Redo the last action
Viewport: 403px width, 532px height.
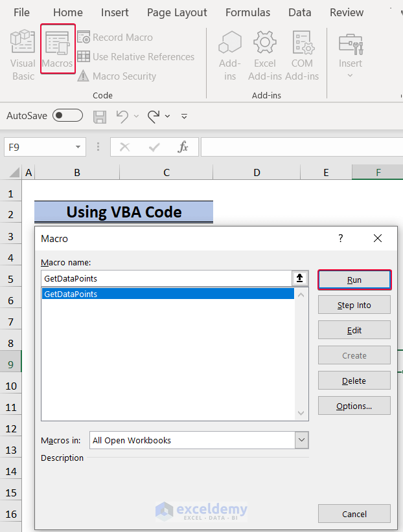point(154,116)
